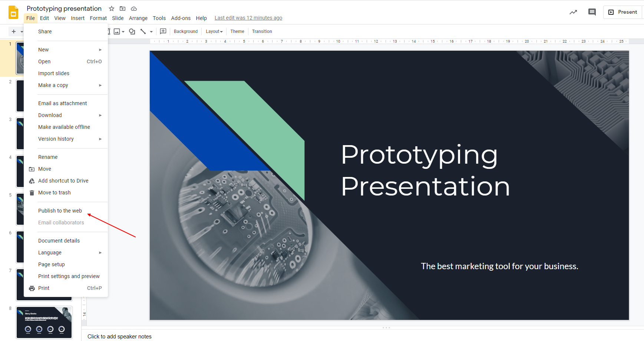Expand the Make a copy submenu

tap(100, 85)
